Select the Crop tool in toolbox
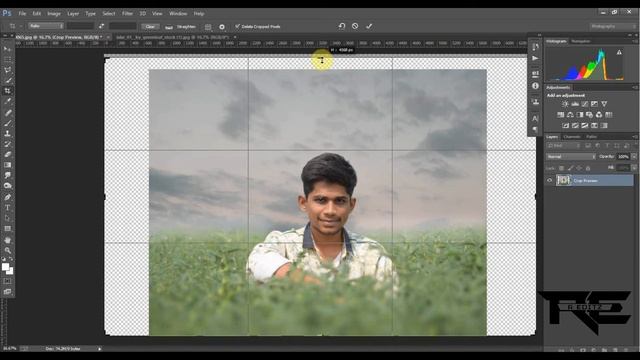Screen dimensions: 640x360 7,91
